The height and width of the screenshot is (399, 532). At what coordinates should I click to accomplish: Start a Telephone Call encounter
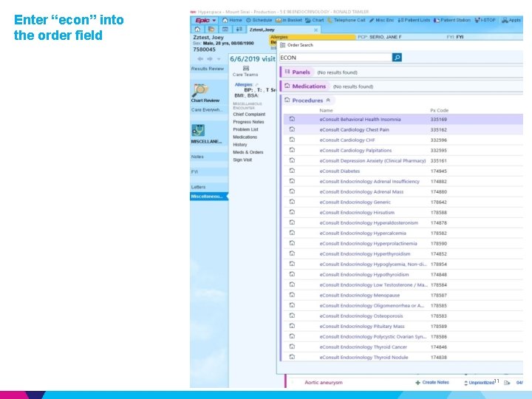click(x=347, y=21)
